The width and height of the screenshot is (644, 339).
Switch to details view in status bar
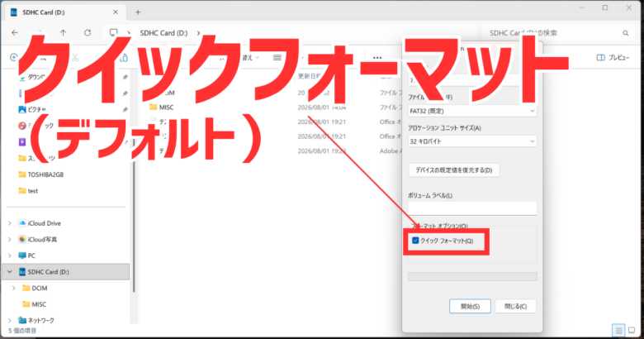point(618,330)
